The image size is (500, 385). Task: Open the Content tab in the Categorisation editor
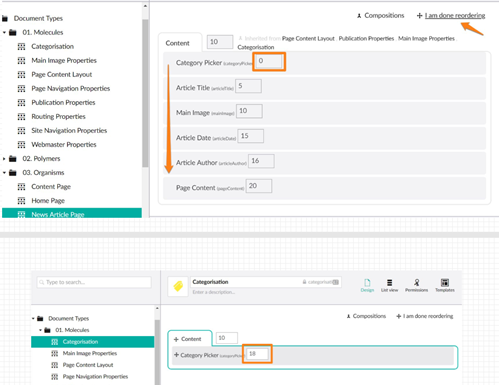(x=191, y=339)
